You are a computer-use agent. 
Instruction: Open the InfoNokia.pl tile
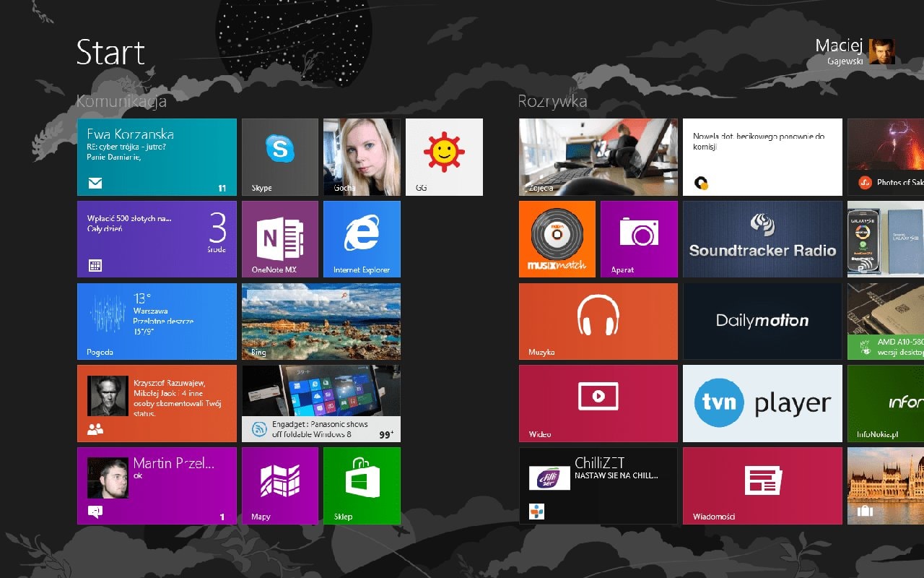(886, 403)
